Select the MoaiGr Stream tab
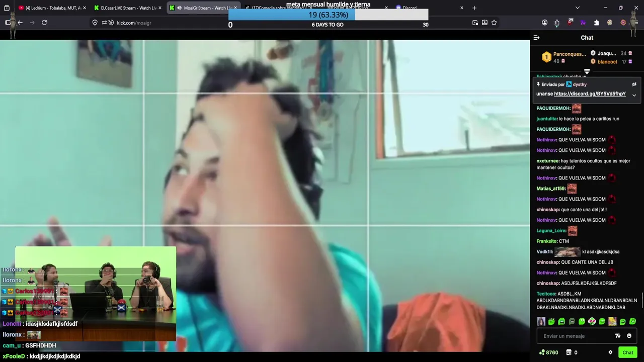This screenshot has width=644, height=362. pos(202,8)
